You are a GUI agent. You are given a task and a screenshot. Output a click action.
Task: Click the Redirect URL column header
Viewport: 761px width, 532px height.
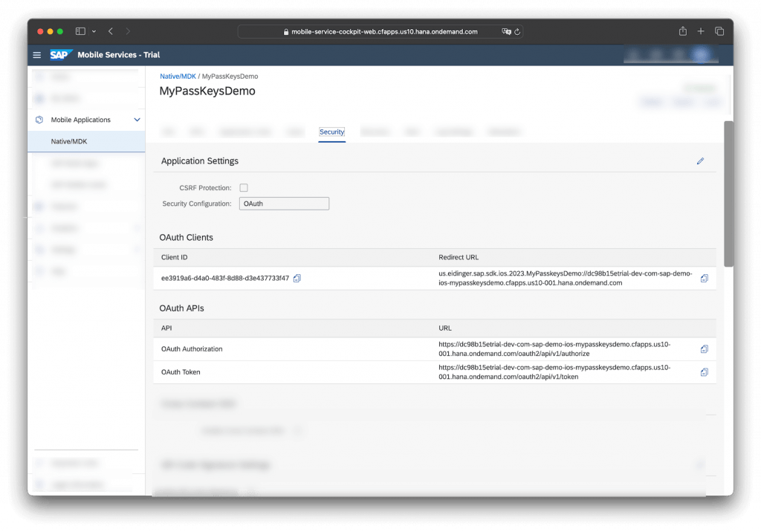459,257
